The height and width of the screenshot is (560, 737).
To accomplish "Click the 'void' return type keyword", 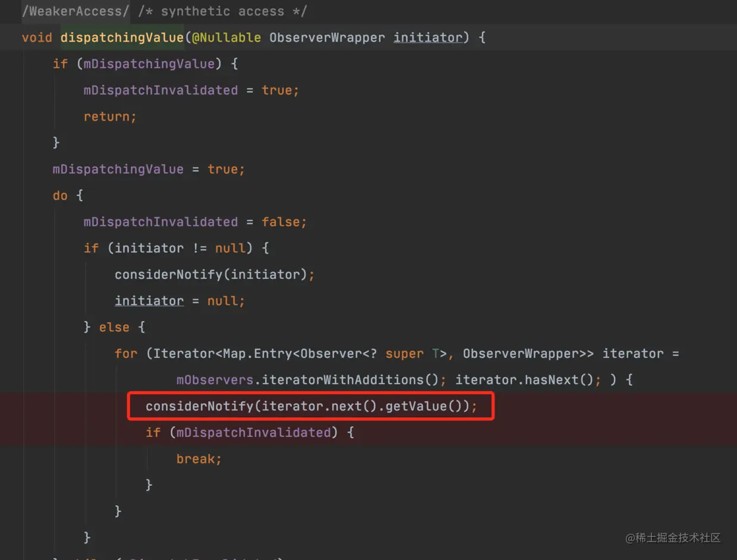I will click(37, 37).
